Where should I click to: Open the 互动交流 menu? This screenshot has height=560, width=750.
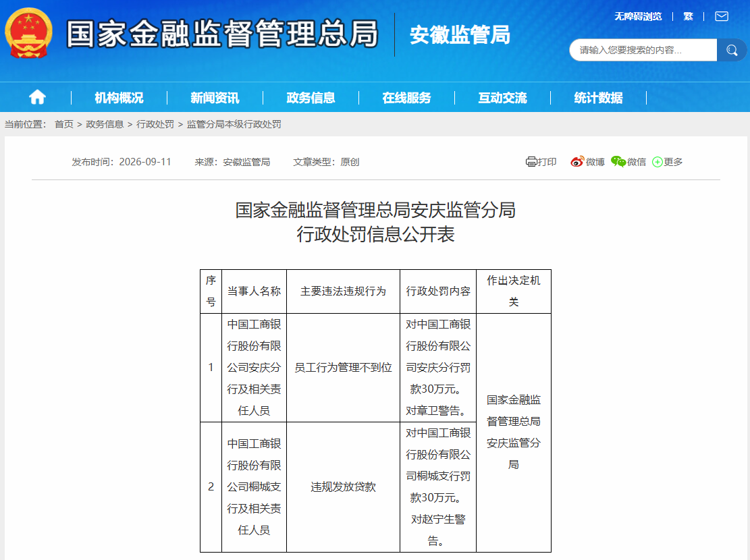(503, 98)
